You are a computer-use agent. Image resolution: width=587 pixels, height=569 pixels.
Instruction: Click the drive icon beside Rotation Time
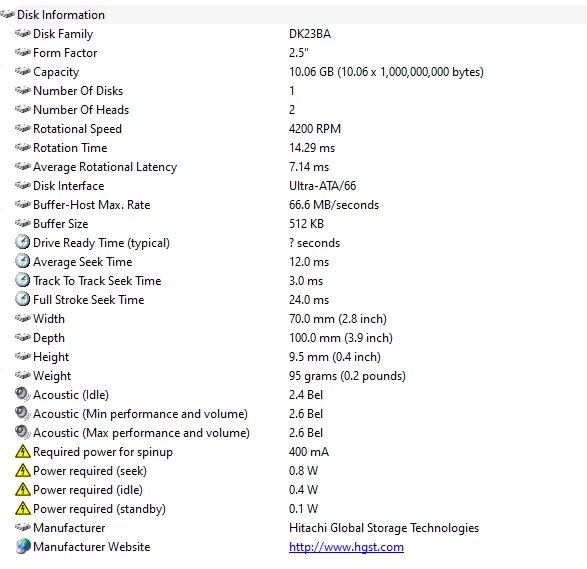(x=22, y=147)
